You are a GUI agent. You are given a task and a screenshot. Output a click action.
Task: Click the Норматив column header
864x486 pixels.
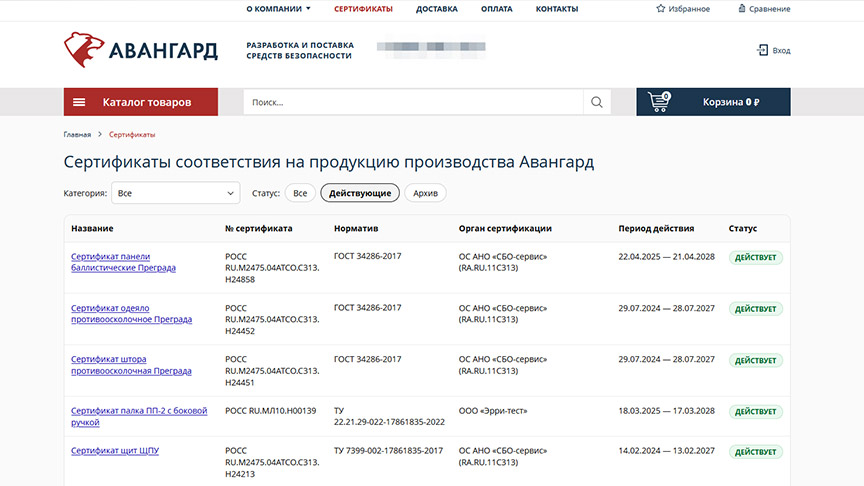pos(356,228)
